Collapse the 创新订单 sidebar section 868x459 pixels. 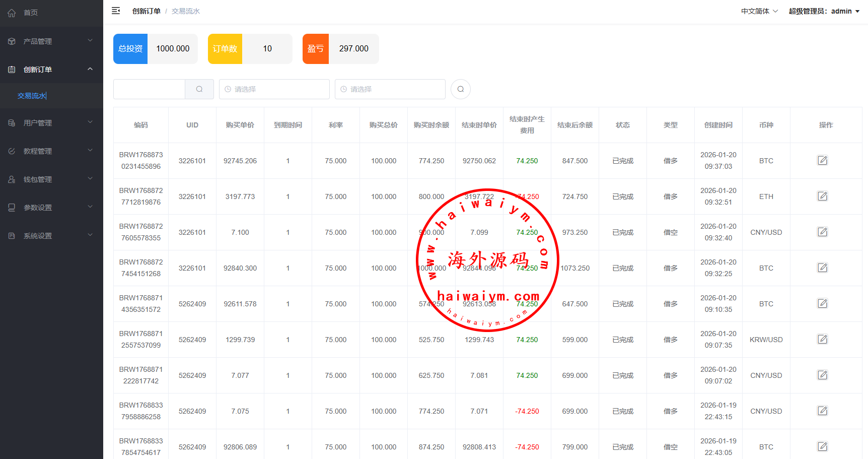pyautogui.click(x=51, y=70)
